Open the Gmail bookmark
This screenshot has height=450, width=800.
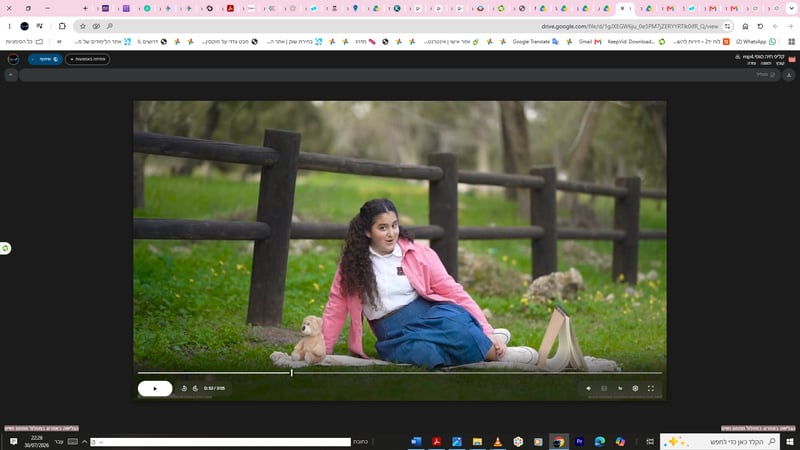590,42
